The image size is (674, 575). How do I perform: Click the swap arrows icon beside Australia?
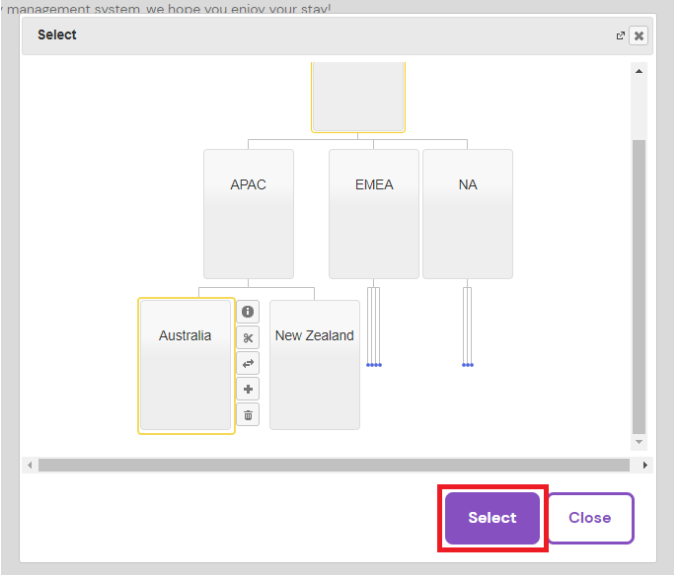click(247, 363)
